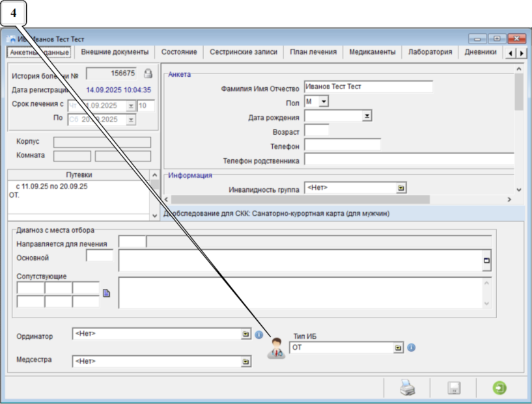Click info icon next to Ординатор field
This screenshot has width=532, height=404.
(259, 335)
